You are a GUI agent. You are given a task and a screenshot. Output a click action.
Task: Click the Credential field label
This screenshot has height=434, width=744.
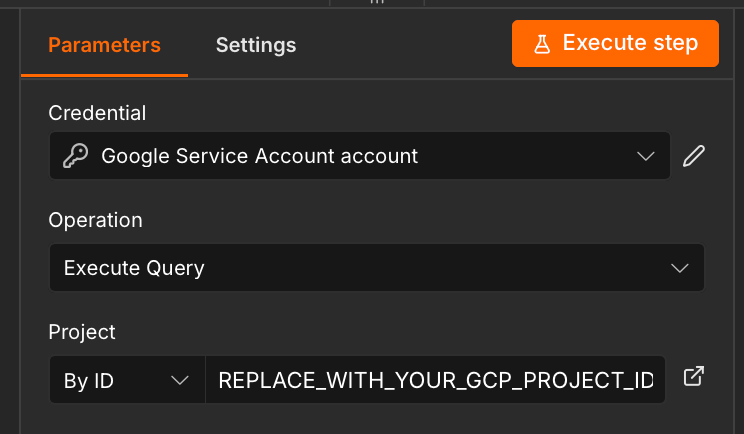coord(97,113)
